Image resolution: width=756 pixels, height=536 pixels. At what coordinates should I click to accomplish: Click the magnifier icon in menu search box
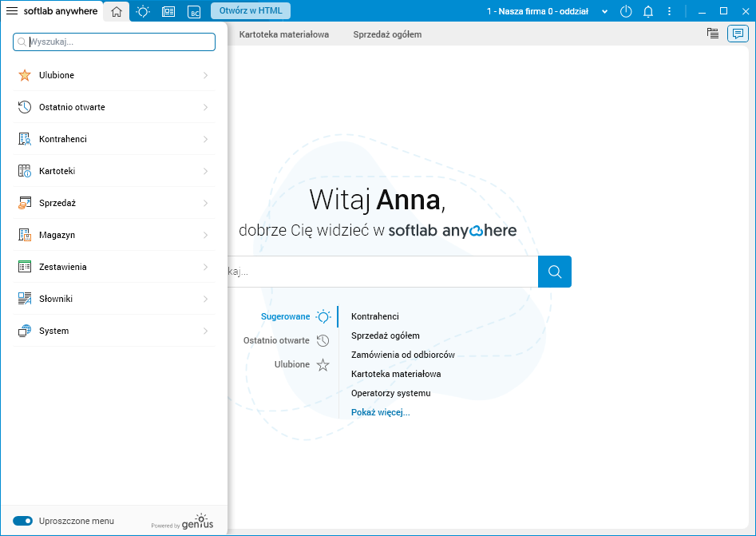[22, 42]
